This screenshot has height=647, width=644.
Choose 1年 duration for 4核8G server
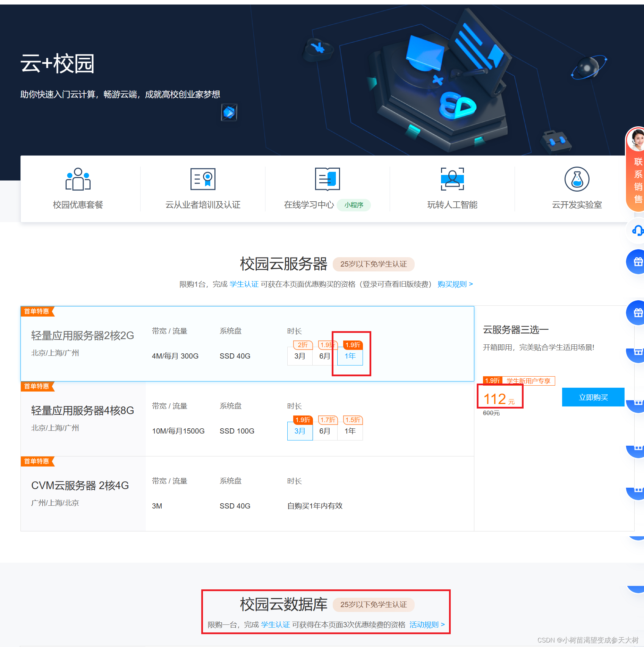[x=350, y=431]
